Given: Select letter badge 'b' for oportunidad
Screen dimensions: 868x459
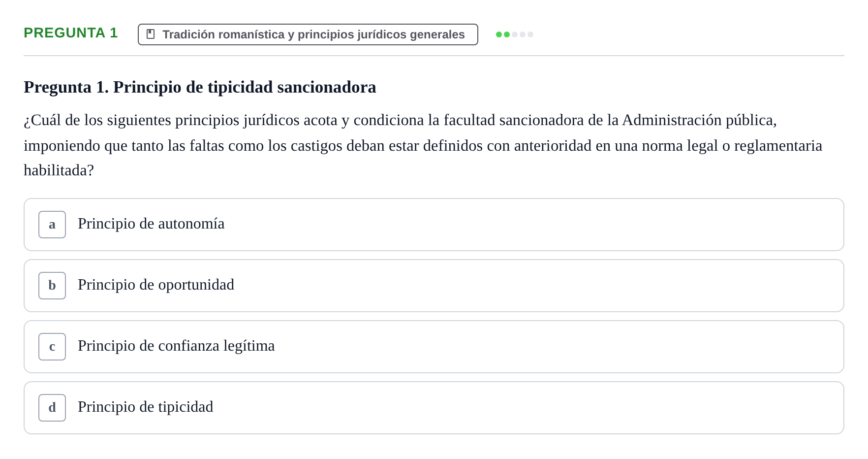Looking at the screenshot, I should (52, 286).
